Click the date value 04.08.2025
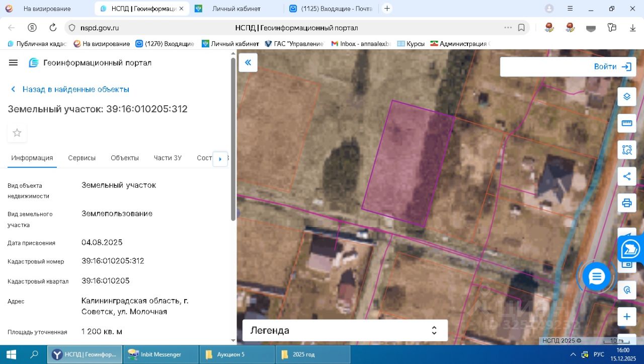Viewport: 644px width, 364px height. (x=102, y=242)
